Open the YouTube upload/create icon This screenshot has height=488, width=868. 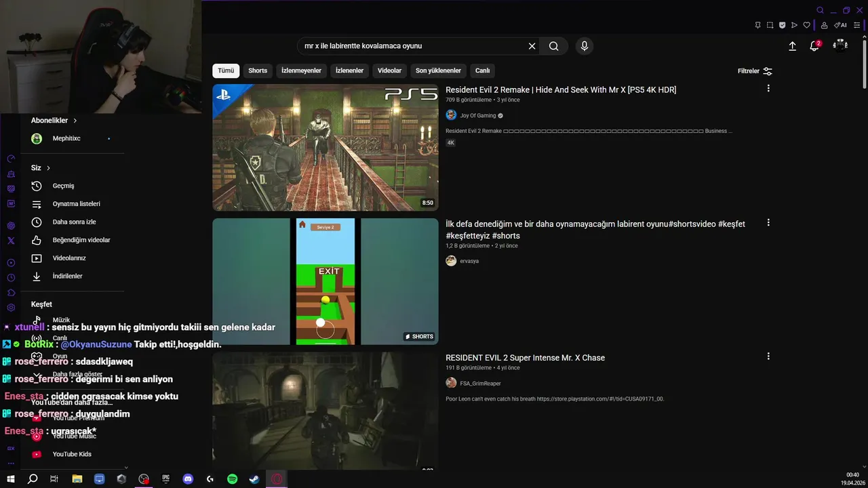[792, 46]
